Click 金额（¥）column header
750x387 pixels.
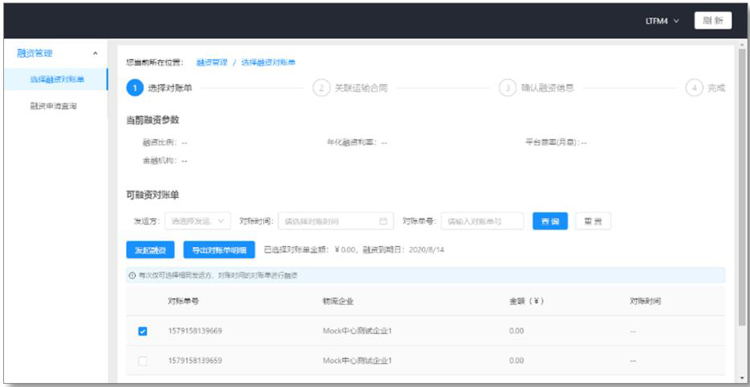click(527, 301)
